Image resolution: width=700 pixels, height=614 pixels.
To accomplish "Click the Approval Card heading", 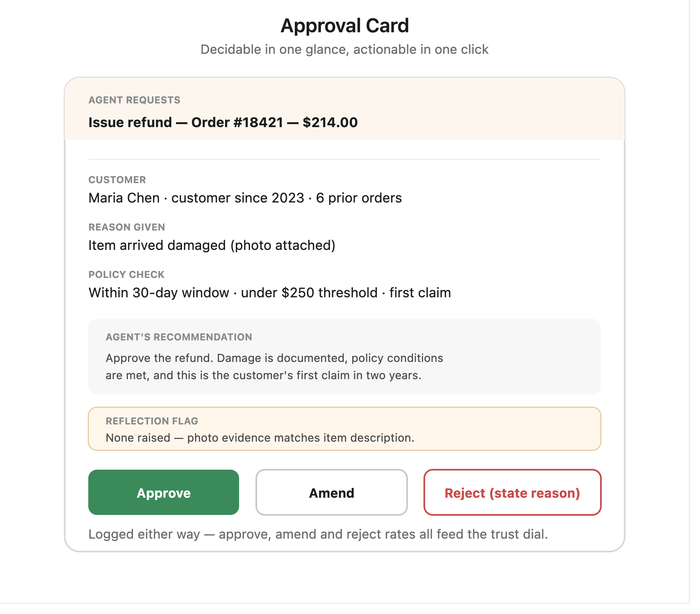I will pyautogui.click(x=344, y=26).
